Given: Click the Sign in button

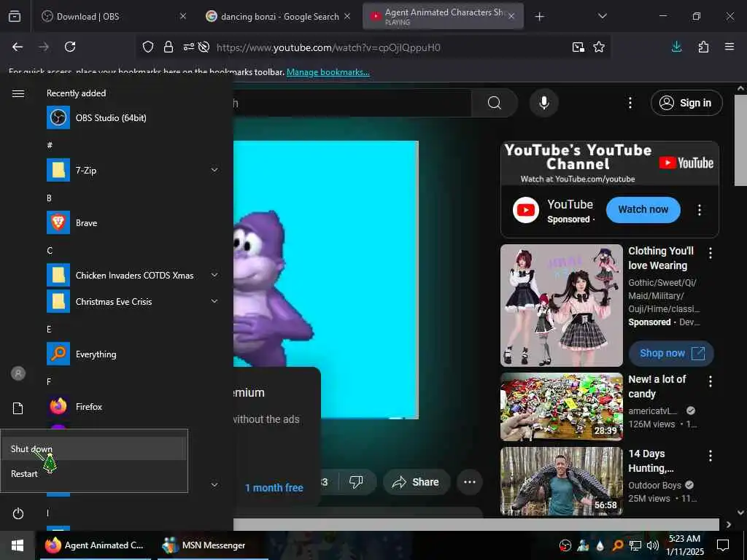Looking at the screenshot, I should point(686,103).
